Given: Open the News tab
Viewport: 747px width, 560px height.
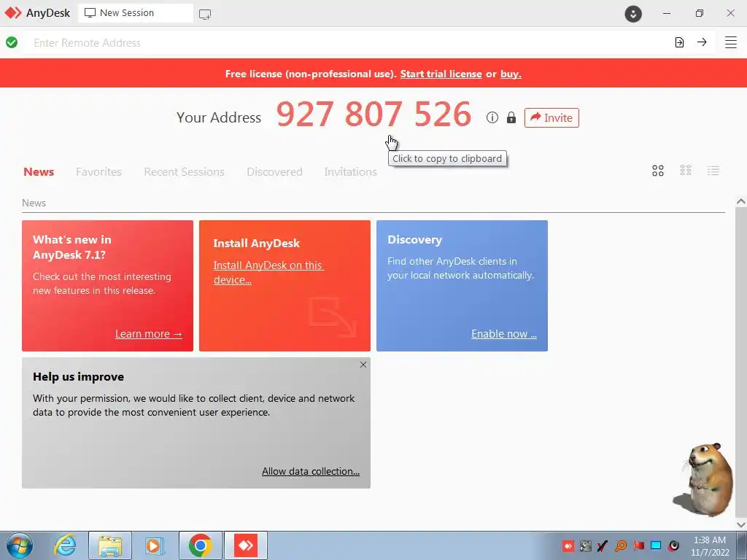Looking at the screenshot, I should [x=39, y=171].
